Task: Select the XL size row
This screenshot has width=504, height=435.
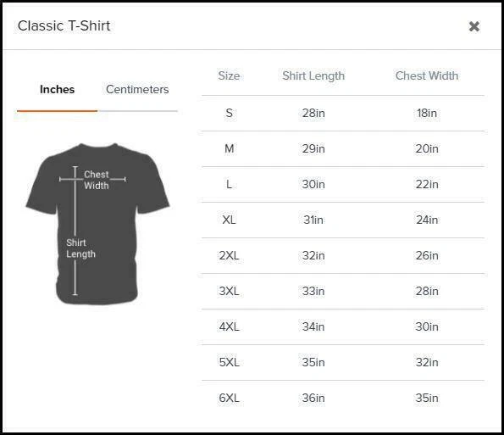Action: coord(343,220)
